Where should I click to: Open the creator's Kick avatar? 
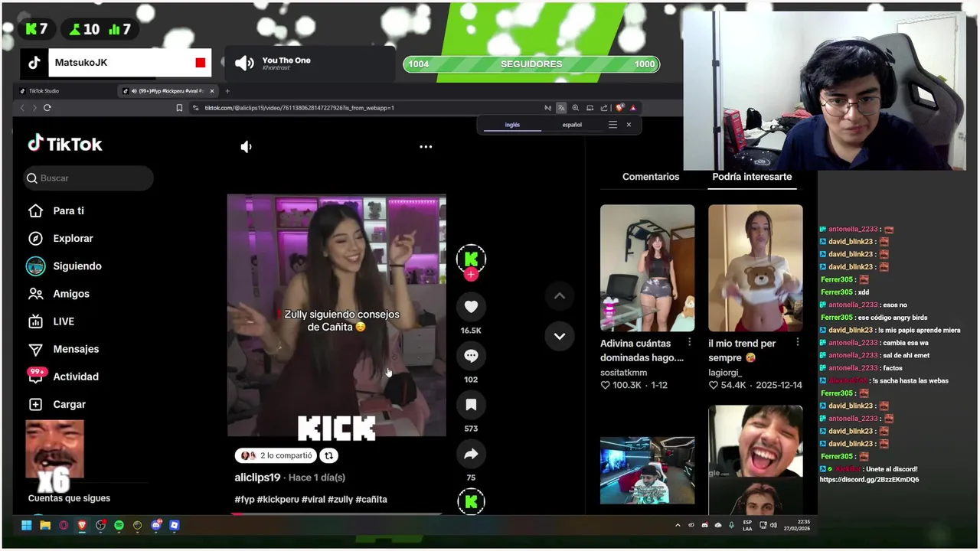471,259
